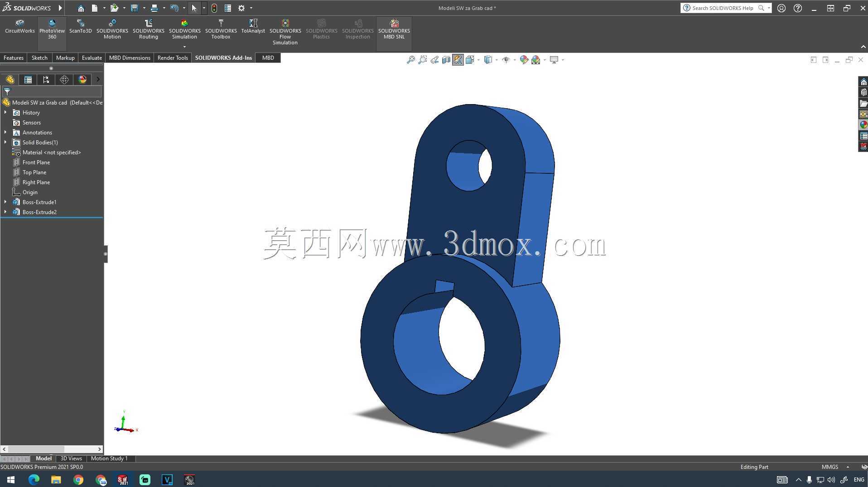Click the Open document icon
868x487 pixels.
pyautogui.click(x=114, y=8)
